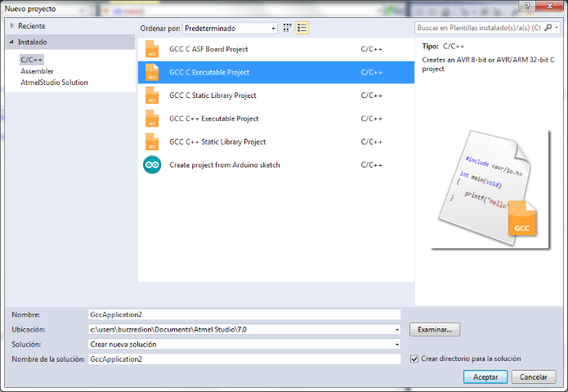The width and height of the screenshot is (568, 392).
Task: Select AtmelStudio Solution category
Action: click(x=54, y=82)
